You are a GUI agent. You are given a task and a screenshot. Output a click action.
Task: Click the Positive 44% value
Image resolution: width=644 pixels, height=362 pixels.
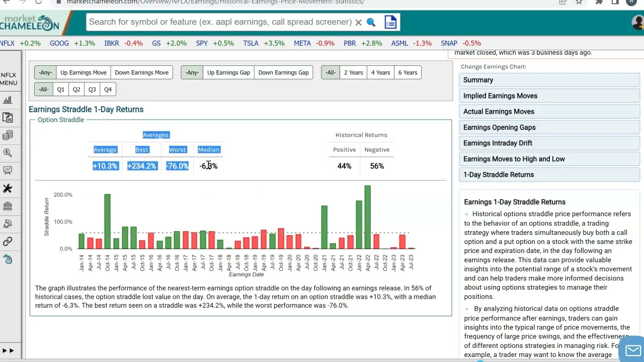(x=344, y=166)
